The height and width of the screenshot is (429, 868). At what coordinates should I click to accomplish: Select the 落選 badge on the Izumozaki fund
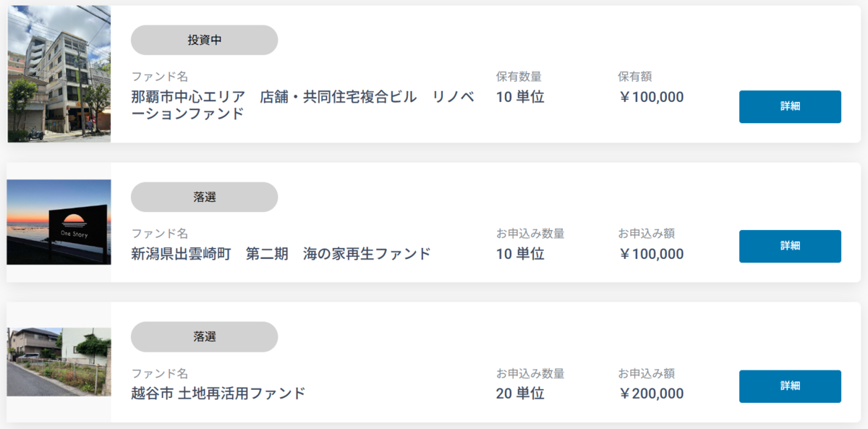coord(204,197)
